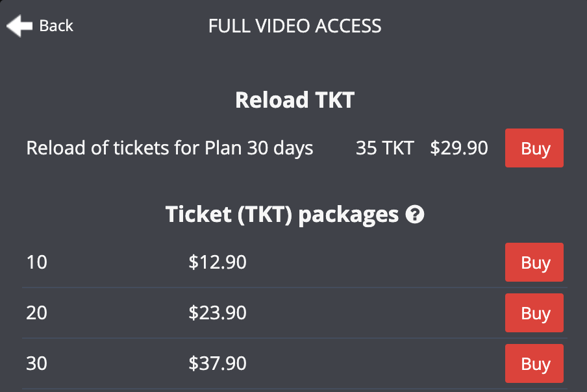Select the 10 ticket quantity label

pyautogui.click(x=36, y=263)
